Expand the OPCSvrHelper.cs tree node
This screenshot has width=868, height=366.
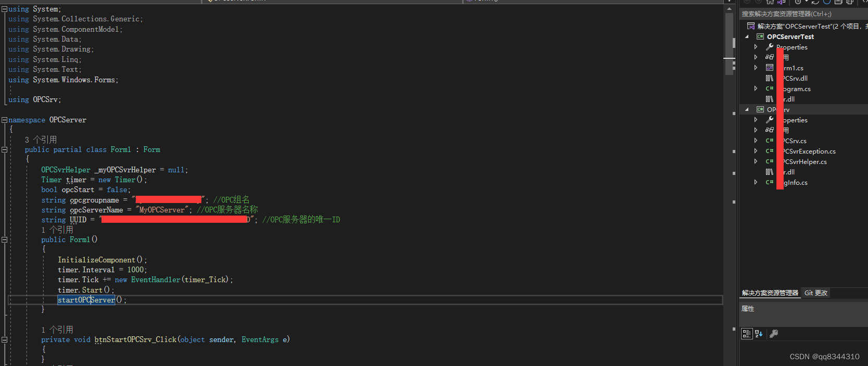tap(756, 161)
